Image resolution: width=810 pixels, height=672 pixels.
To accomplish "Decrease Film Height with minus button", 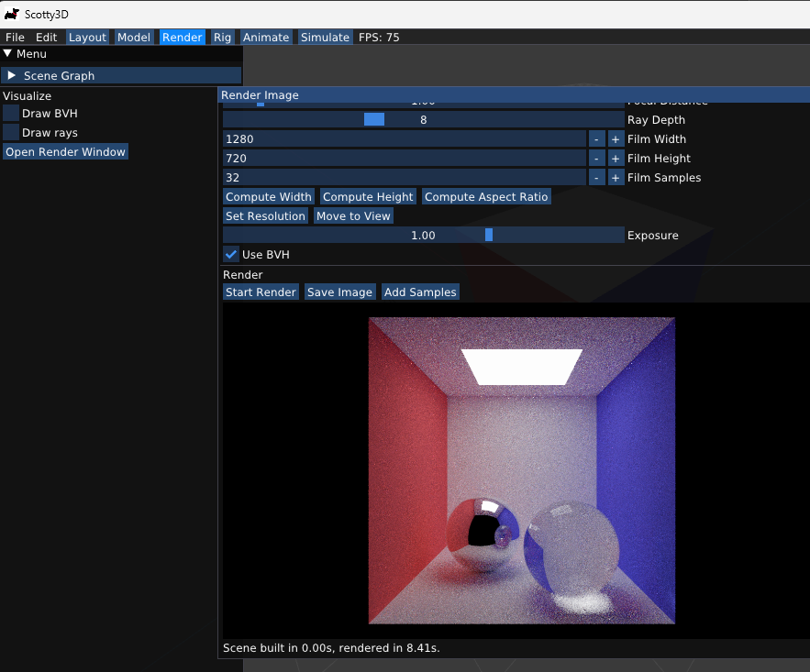I will click(596, 159).
